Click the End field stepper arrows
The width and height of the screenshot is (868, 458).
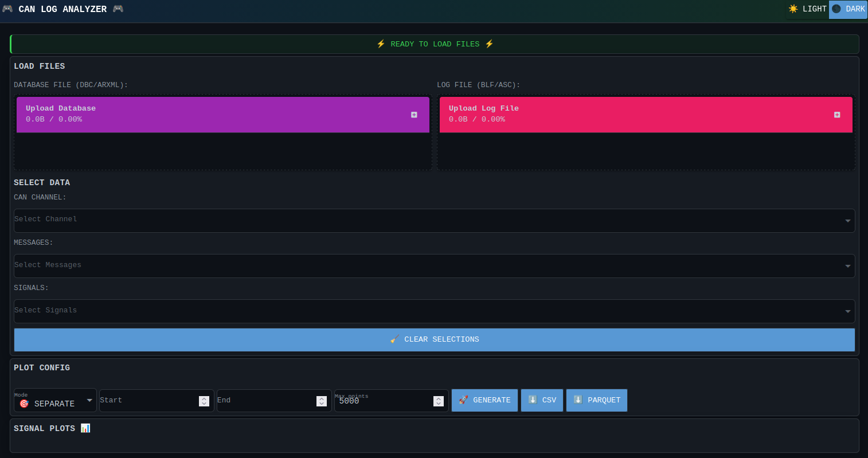322,401
